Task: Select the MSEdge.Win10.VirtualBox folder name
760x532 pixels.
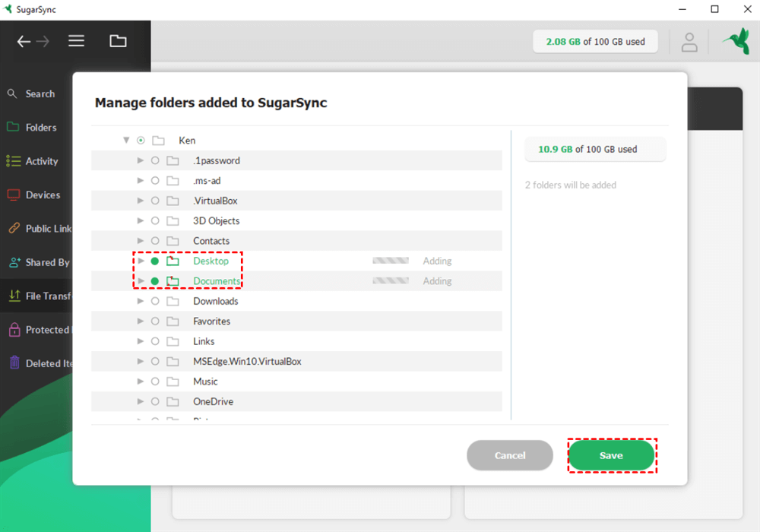Action: pos(247,362)
